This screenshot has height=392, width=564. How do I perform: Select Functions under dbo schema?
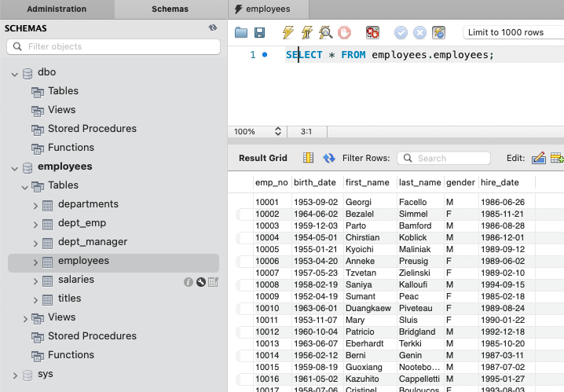71,148
